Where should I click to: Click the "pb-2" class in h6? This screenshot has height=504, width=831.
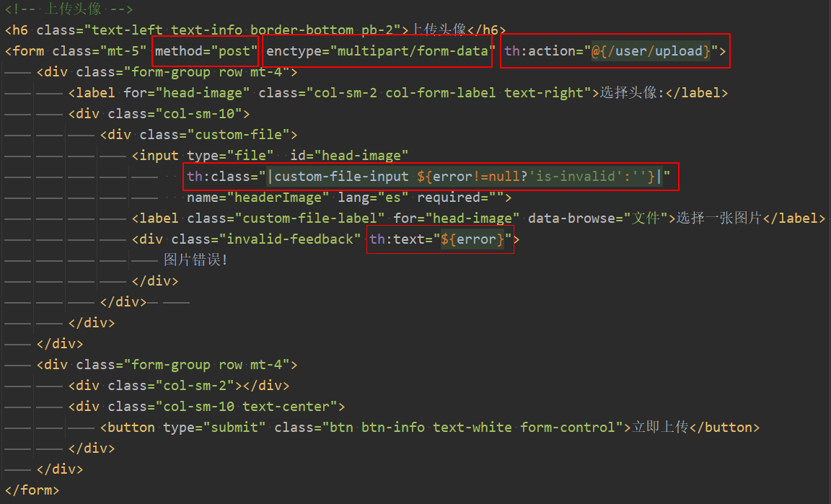click(377, 30)
